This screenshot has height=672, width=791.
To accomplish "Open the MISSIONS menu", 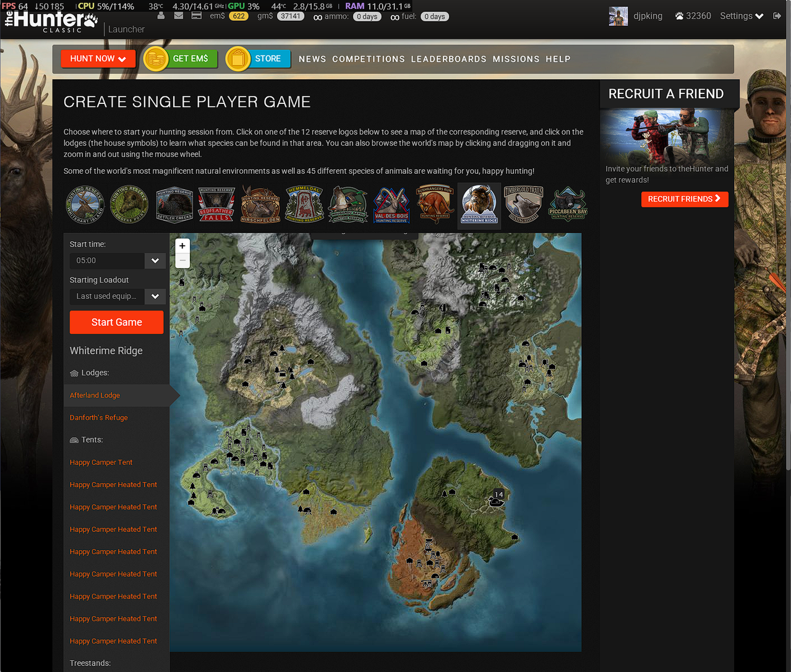I will [x=516, y=59].
